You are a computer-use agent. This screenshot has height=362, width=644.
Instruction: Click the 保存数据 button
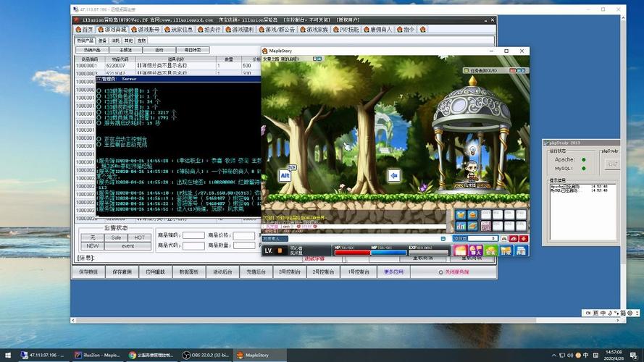tap(88, 271)
